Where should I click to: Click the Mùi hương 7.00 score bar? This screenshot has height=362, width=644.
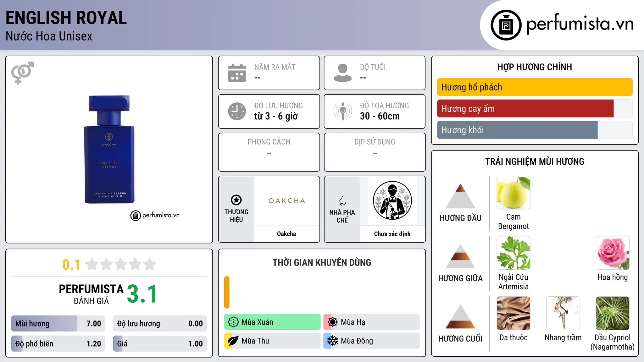[x=58, y=323]
